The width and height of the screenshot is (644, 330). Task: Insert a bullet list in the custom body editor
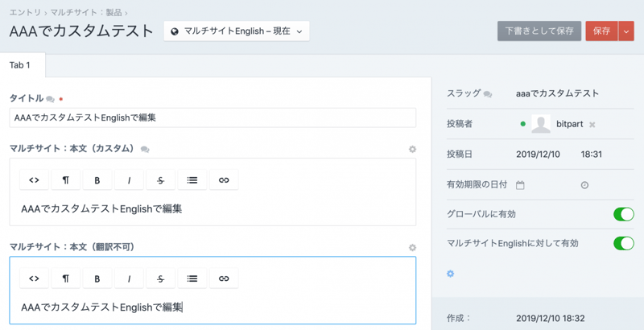[x=192, y=180]
